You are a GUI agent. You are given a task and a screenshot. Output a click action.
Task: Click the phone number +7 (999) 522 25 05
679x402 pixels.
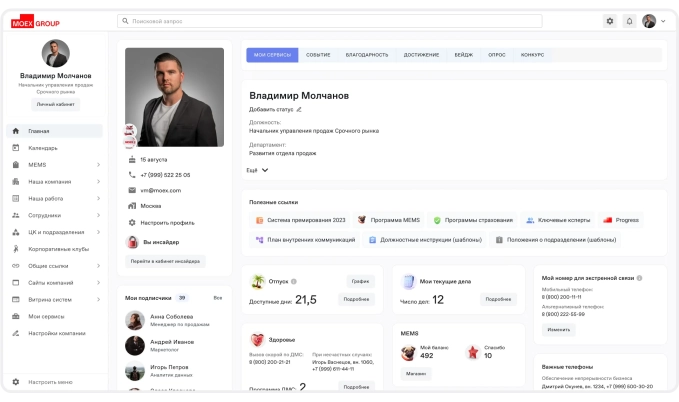pyautogui.click(x=165, y=175)
